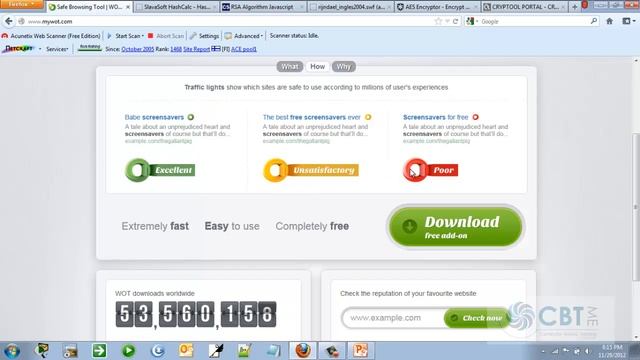Click the system clock in taskbar
Screen dimensions: 640x360
click(x=611, y=351)
